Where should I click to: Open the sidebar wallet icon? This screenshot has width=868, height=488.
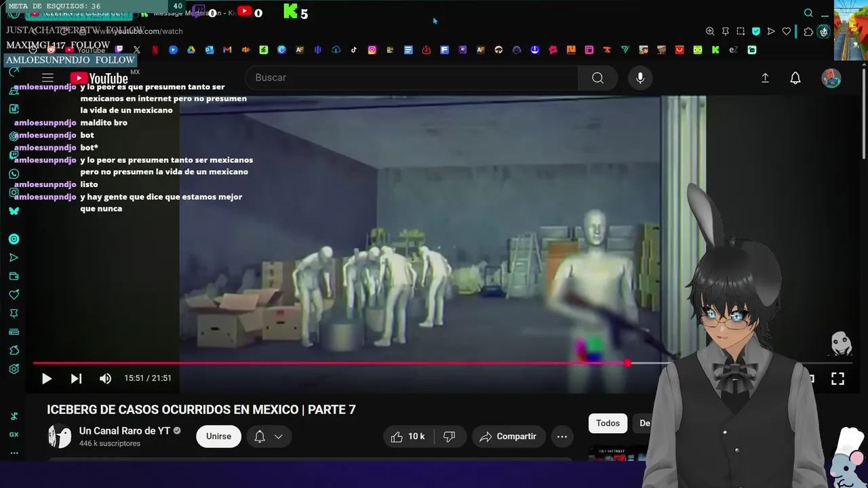pos(14,276)
